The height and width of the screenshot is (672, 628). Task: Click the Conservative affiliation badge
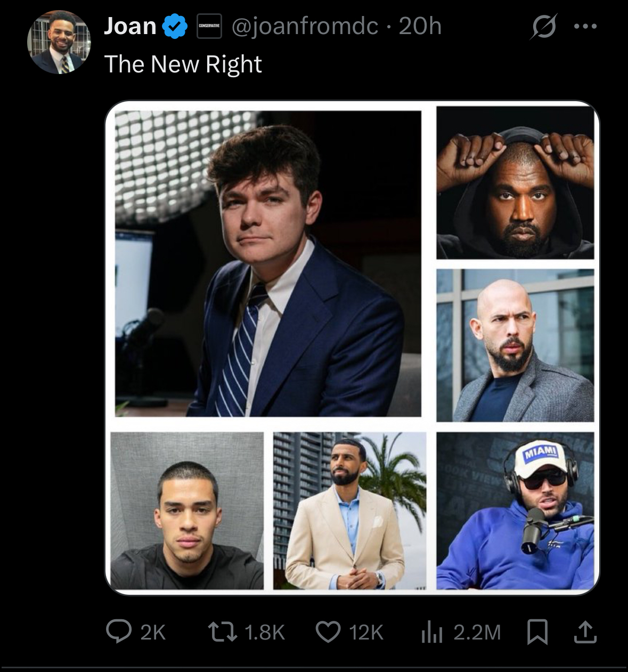coord(209,27)
